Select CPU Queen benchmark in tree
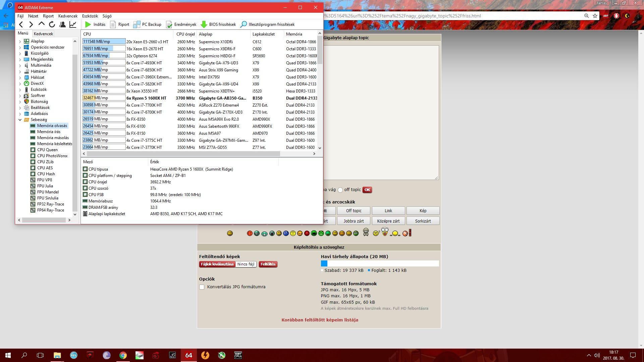644x362 pixels. pyautogui.click(x=47, y=150)
